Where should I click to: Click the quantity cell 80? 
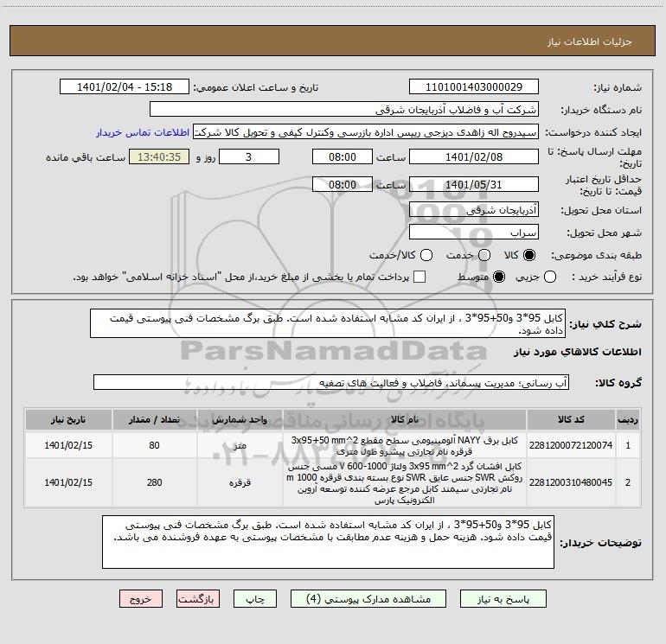click(154, 445)
